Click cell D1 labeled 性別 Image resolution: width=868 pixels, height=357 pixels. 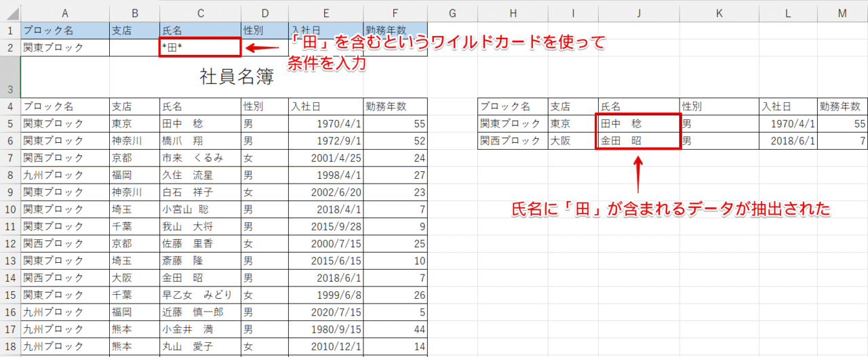click(x=264, y=30)
